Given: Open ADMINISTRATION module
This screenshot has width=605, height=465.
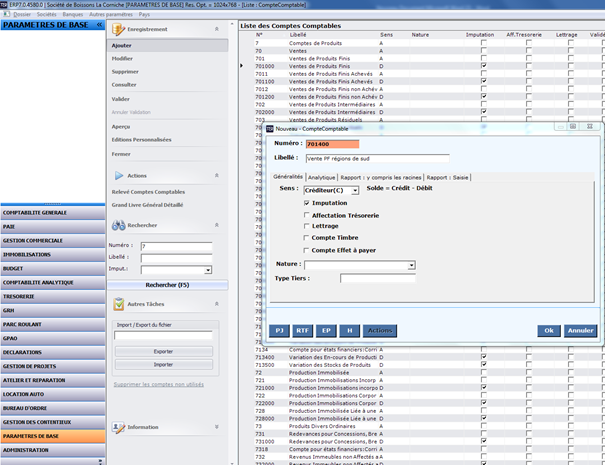Looking at the screenshot, I should pyautogui.click(x=52, y=450).
